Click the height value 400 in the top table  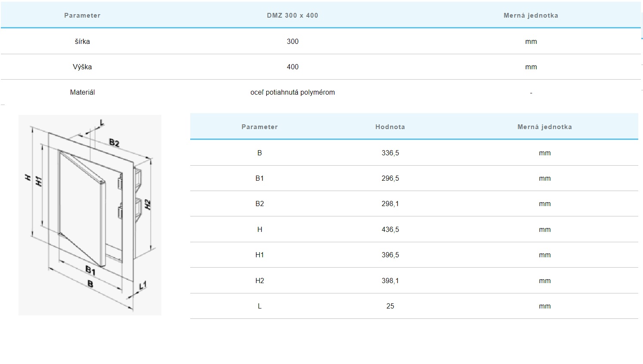pyautogui.click(x=292, y=67)
